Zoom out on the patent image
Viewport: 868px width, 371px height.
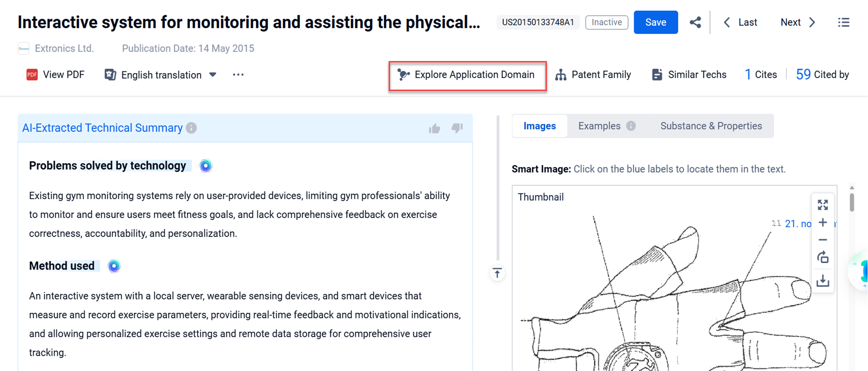(822, 240)
